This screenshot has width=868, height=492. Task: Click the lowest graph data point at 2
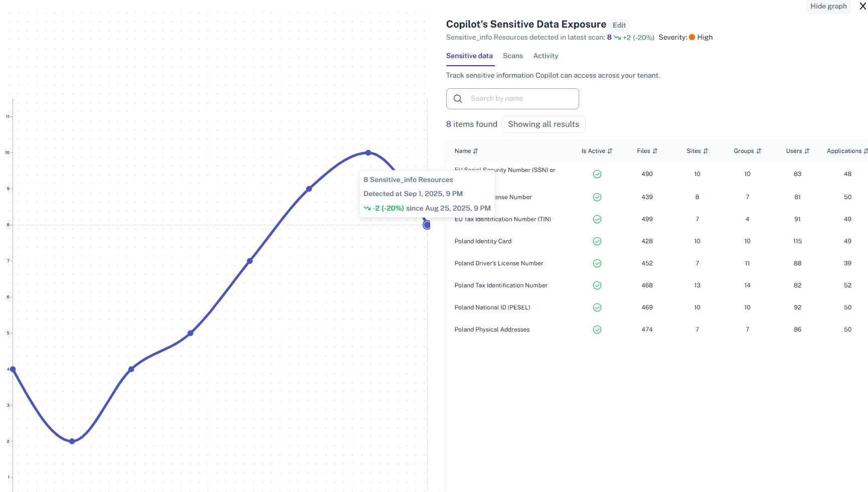(72, 441)
